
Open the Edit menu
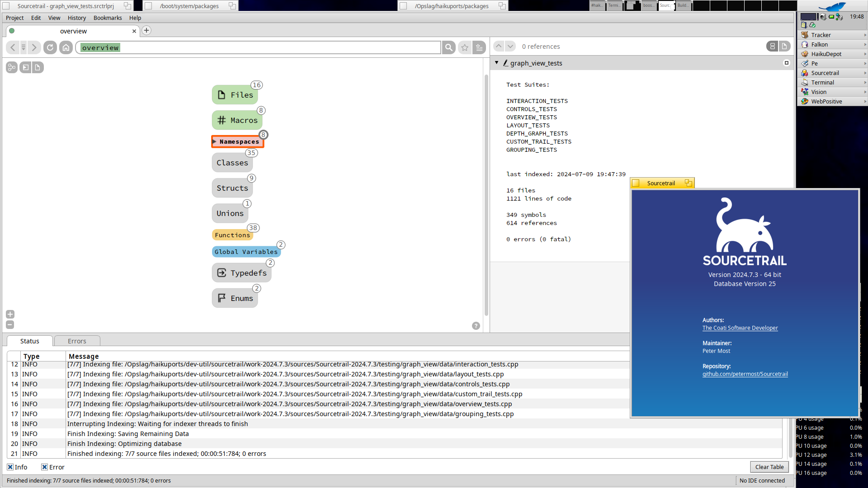point(36,18)
